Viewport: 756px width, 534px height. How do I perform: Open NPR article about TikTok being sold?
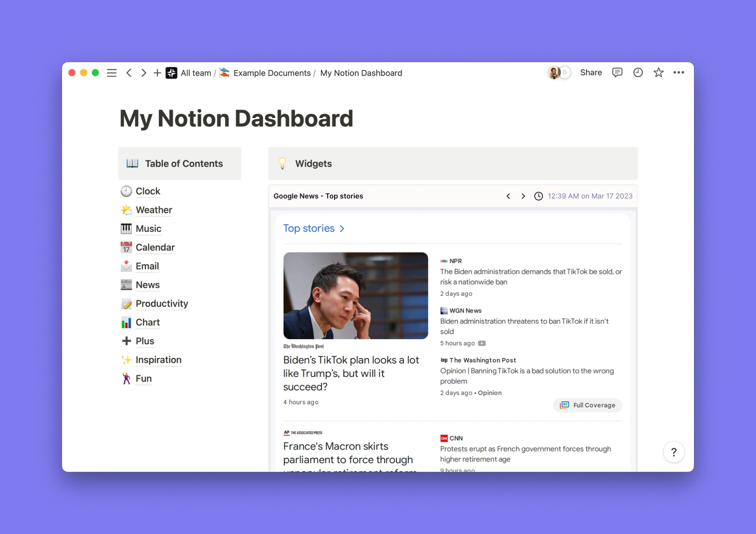531,277
